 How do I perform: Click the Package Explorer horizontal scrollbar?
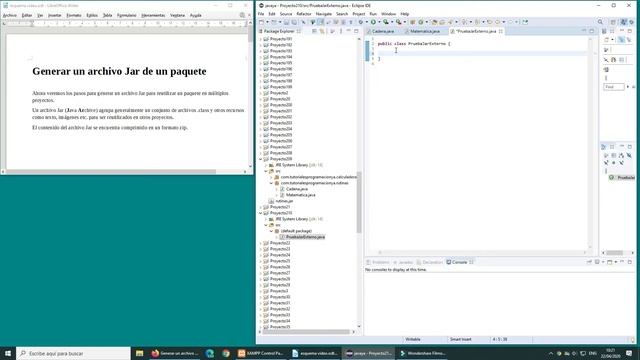(x=306, y=331)
